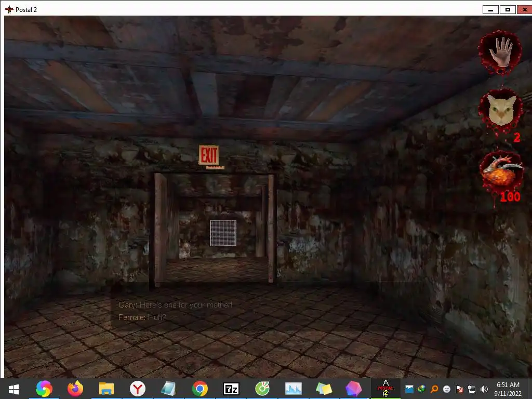Click the orange magnifier tray icon
The image size is (532, 399).
434,389
